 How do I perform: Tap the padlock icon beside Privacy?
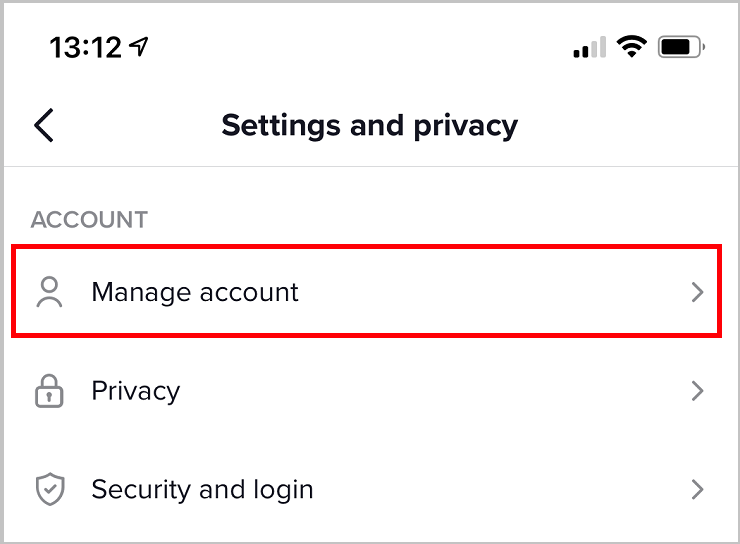49,391
